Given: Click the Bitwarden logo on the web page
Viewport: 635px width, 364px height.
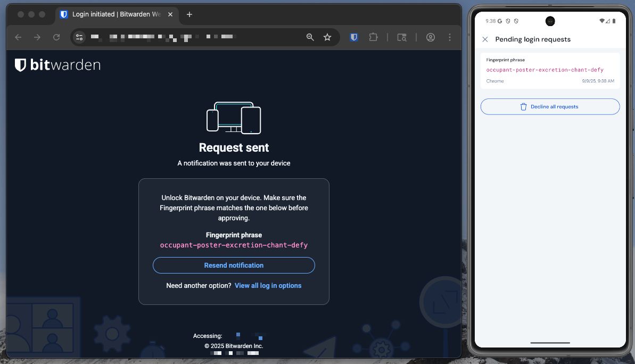Looking at the screenshot, I should 57,65.
